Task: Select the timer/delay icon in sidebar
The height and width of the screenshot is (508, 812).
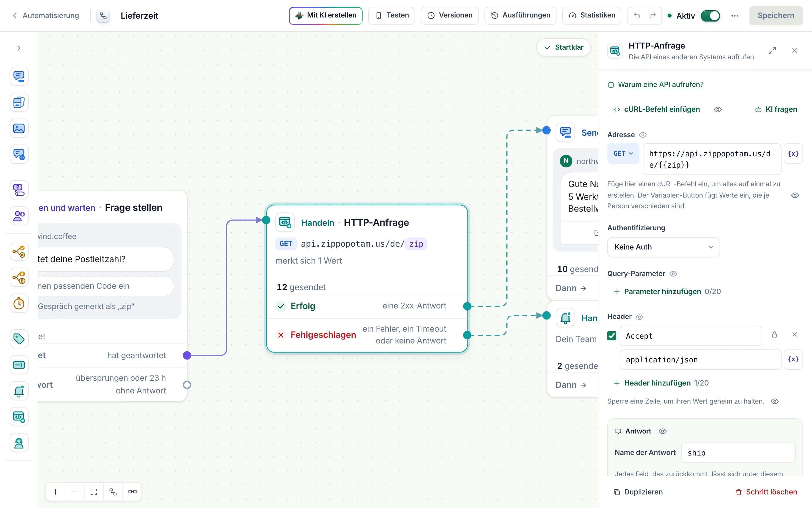Action: (19, 303)
